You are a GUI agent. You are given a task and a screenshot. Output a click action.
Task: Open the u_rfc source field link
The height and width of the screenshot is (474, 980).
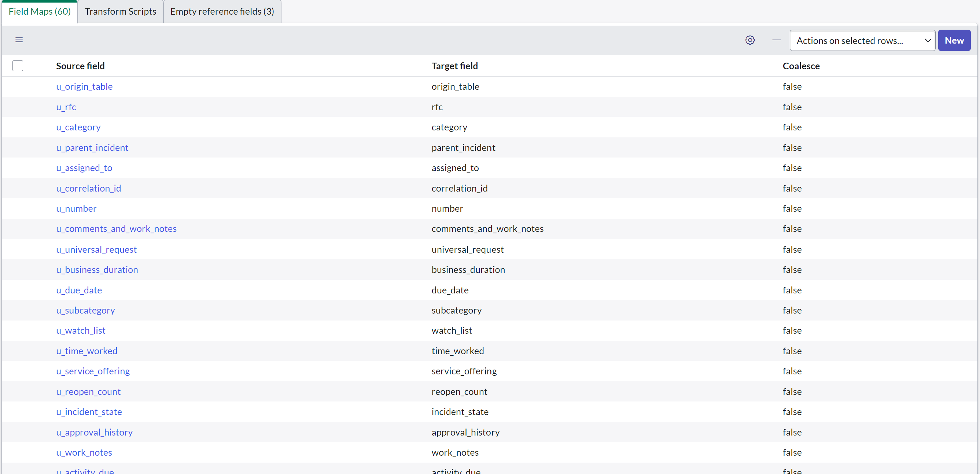66,107
